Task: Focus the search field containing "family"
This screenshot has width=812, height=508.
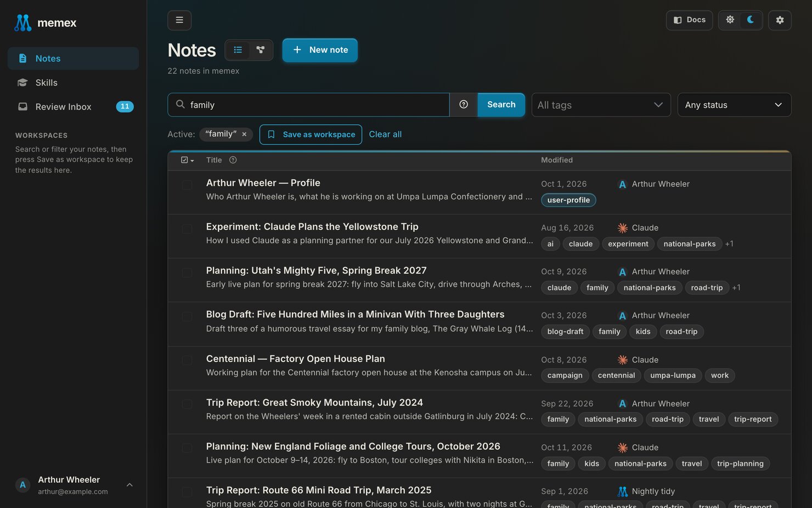Action: [308, 104]
